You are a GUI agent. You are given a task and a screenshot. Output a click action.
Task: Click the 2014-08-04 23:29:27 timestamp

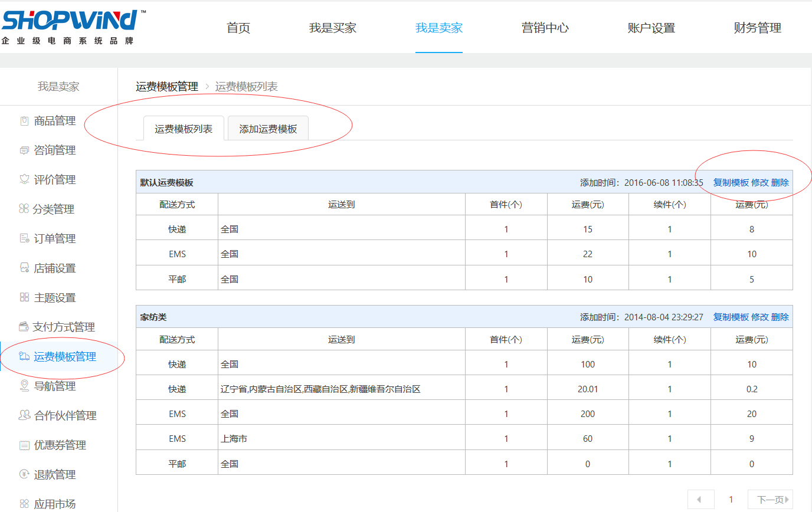coord(664,317)
